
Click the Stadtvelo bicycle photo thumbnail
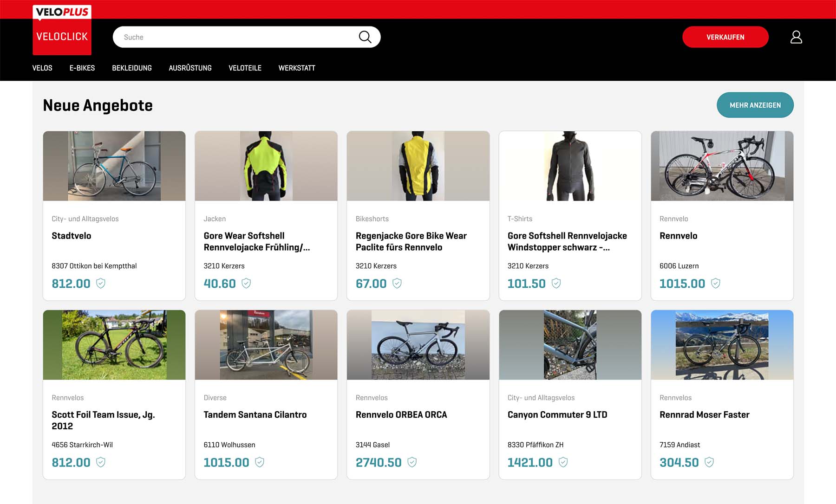[114, 166]
